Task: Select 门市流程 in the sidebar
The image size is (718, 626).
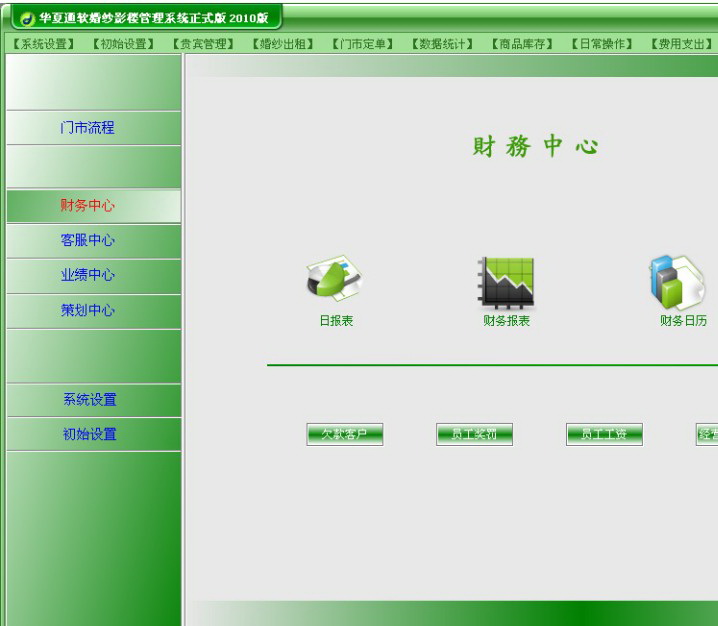Action: [x=88, y=127]
